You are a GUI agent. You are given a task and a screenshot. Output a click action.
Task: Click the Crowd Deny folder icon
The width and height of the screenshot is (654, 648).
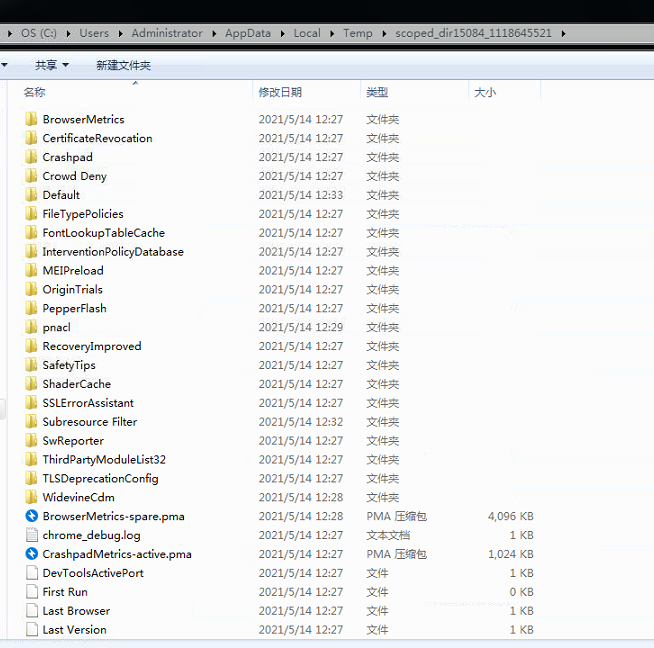[31, 176]
